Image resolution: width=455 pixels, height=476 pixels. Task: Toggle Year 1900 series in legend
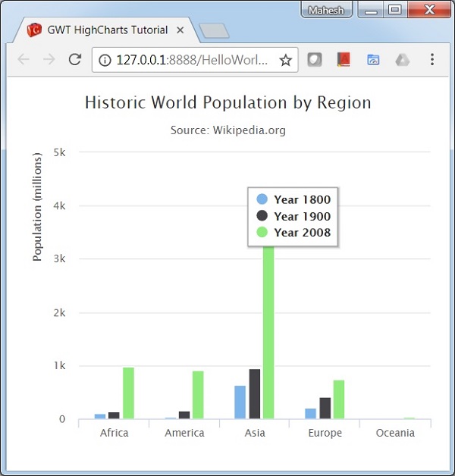293,216
